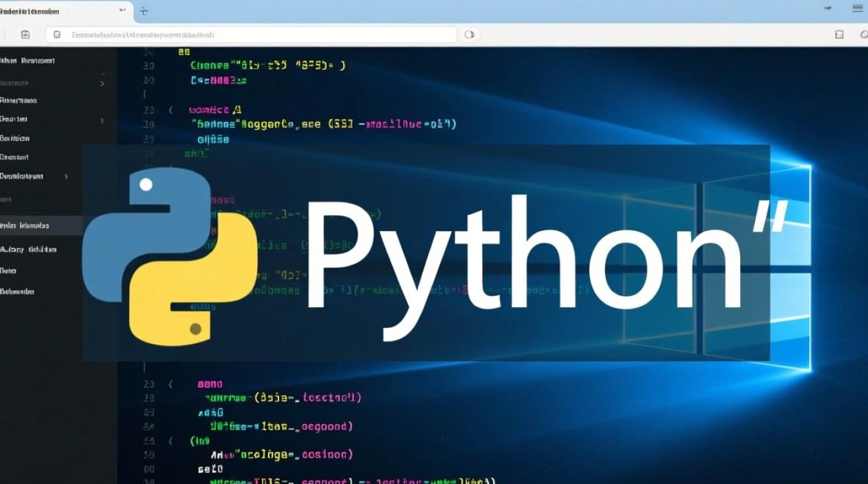Viewport: 868px width, 484px height.
Task: Click the small icon at the window's top-right corner
Action: pyautogui.click(x=857, y=8)
